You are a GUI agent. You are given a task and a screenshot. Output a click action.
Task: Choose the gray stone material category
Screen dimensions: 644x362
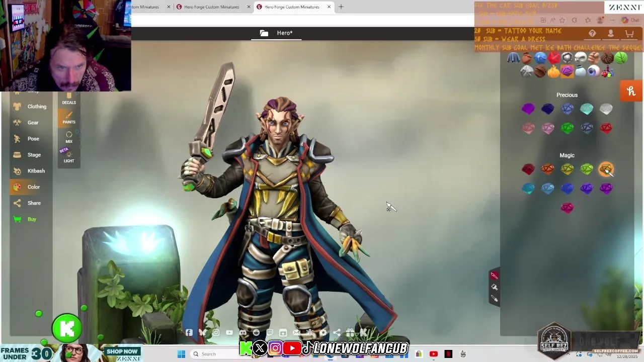[x=527, y=71]
